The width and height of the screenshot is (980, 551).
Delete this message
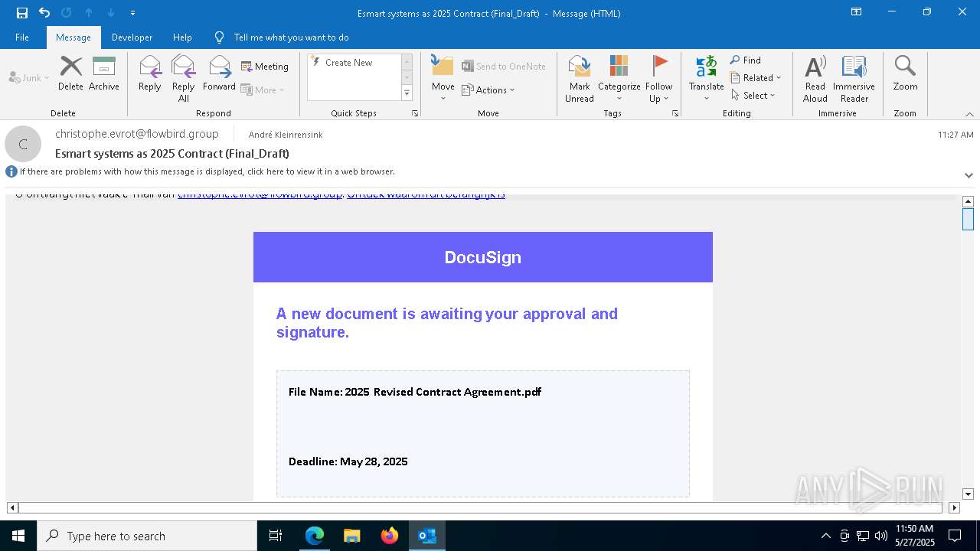(x=70, y=73)
